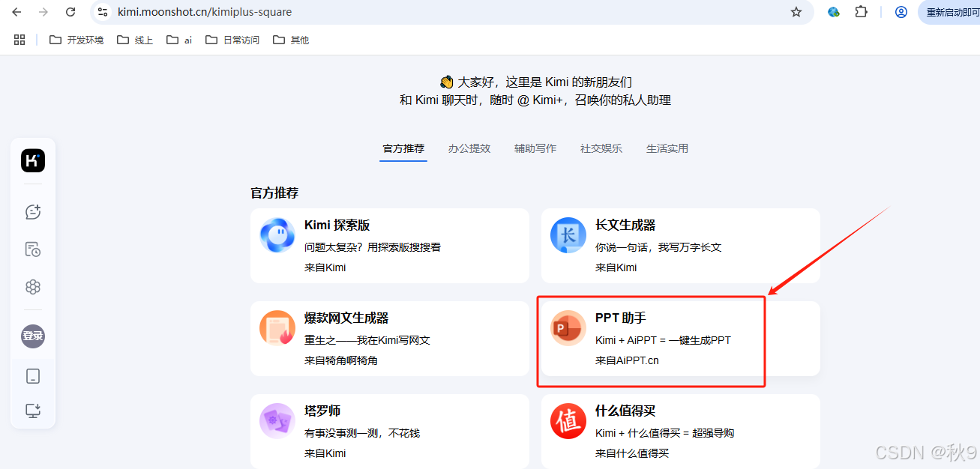Image resolution: width=980 pixels, height=469 pixels.
Task: Click text 重生之——我在Kimi写网文
Action: [x=367, y=340]
